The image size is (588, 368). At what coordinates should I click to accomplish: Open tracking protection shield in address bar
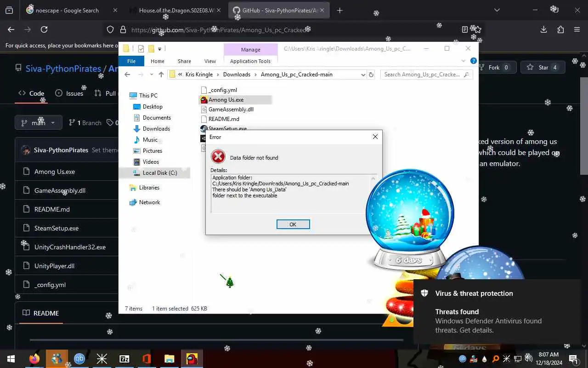(x=110, y=29)
